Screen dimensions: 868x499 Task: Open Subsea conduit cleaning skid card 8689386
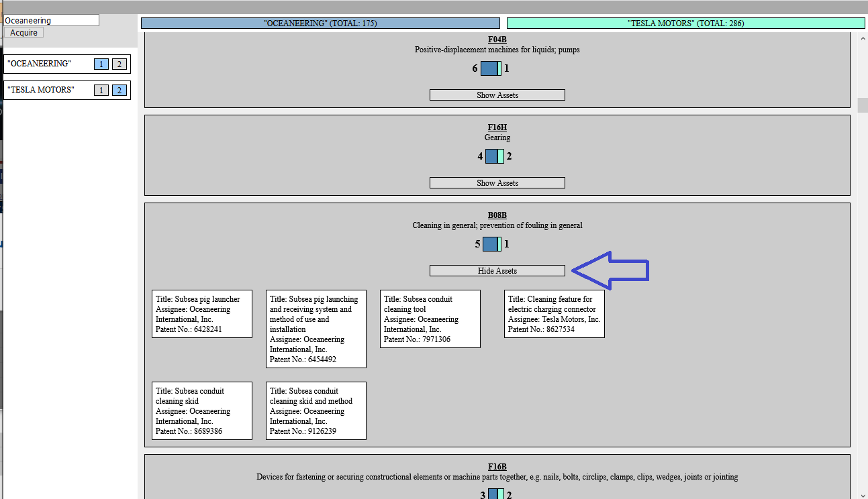[202, 411]
